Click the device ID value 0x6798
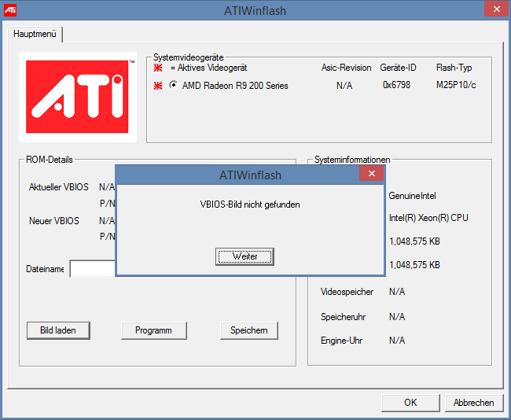This screenshot has height=420, width=511. pos(396,85)
